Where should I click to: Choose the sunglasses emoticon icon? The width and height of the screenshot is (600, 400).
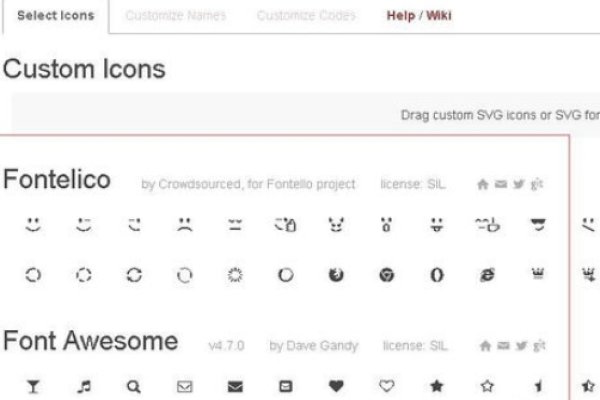click(x=538, y=227)
